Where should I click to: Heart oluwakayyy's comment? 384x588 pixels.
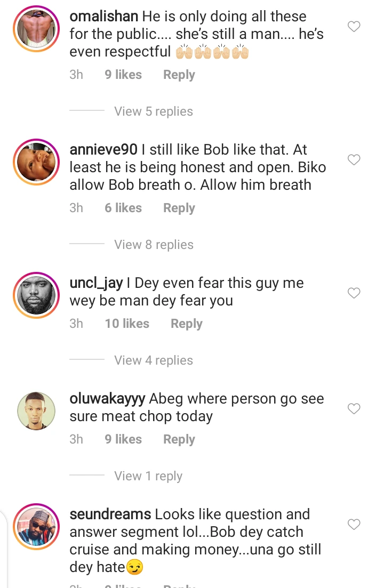[x=354, y=409]
